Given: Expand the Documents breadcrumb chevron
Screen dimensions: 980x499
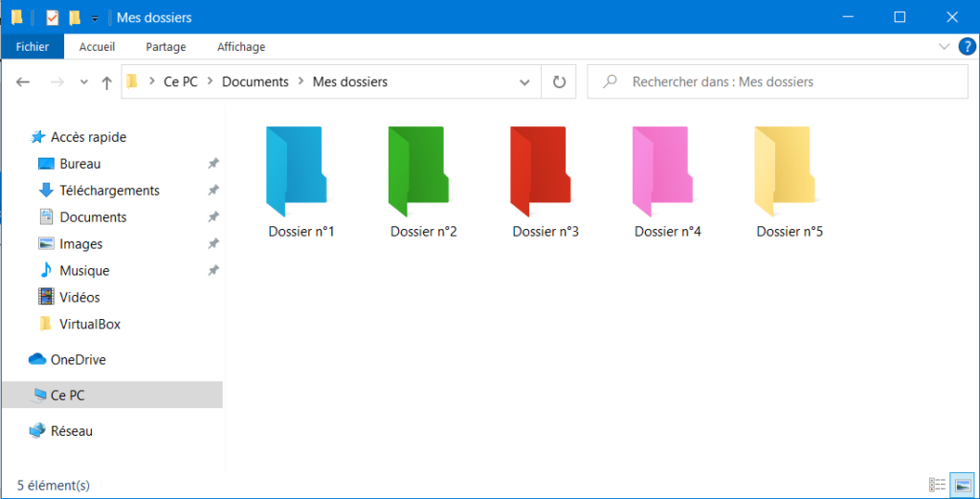Looking at the screenshot, I should [x=301, y=81].
